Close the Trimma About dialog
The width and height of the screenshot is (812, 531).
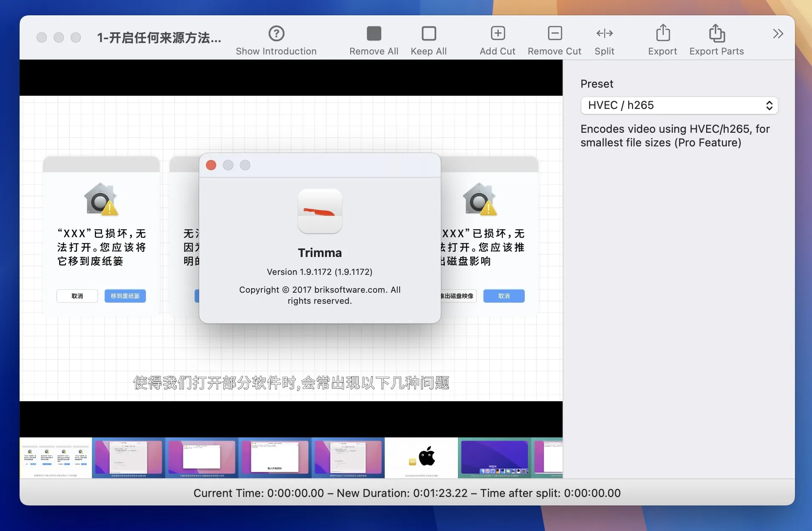click(x=211, y=165)
